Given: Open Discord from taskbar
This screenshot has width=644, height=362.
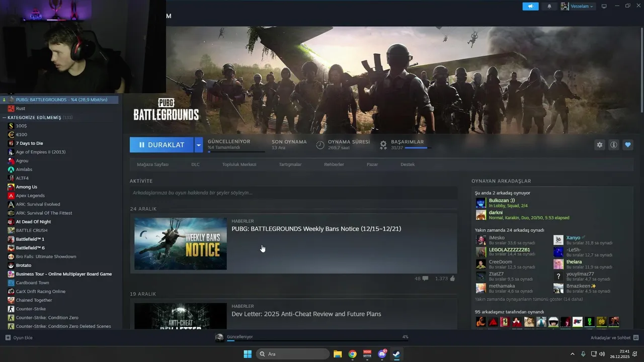Looking at the screenshot, I should tap(382, 354).
